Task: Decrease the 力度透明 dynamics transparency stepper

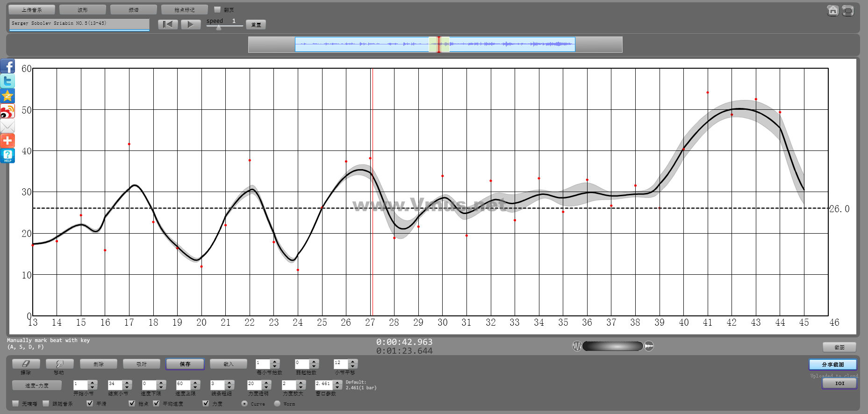Action: pos(266,387)
